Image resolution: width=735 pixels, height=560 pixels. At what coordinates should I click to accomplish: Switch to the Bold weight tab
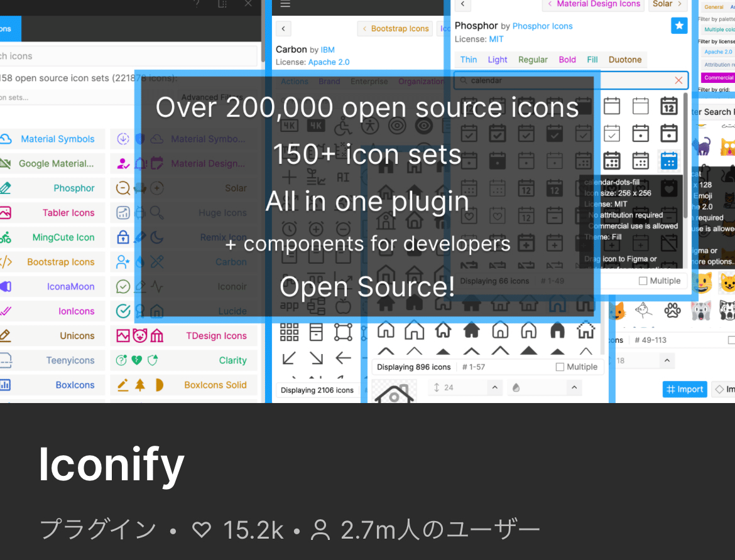pyautogui.click(x=567, y=60)
